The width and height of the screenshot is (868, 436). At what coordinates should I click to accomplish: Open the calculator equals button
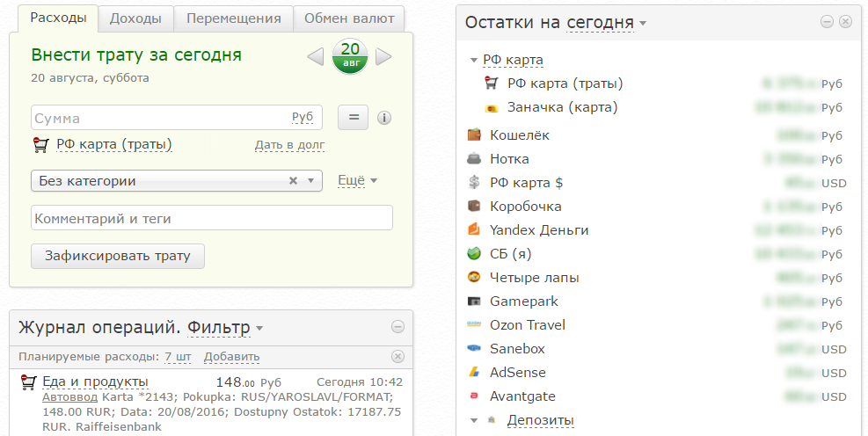pos(354,117)
